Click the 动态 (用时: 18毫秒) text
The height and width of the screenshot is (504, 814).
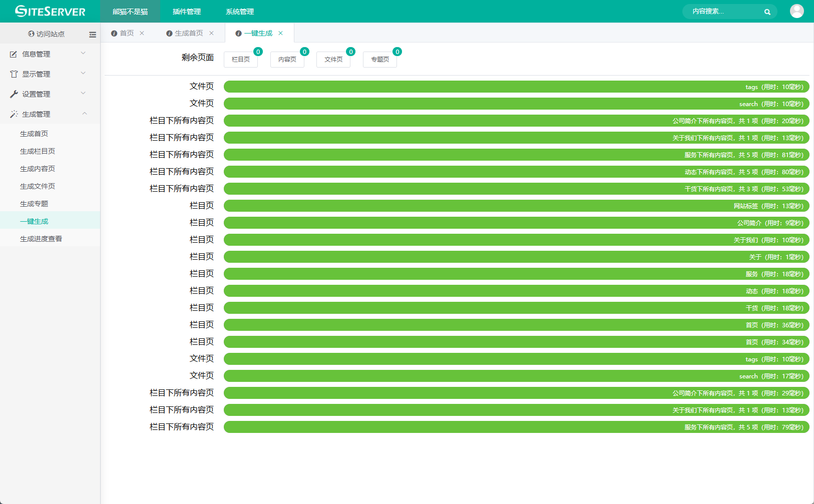click(x=774, y=291)
